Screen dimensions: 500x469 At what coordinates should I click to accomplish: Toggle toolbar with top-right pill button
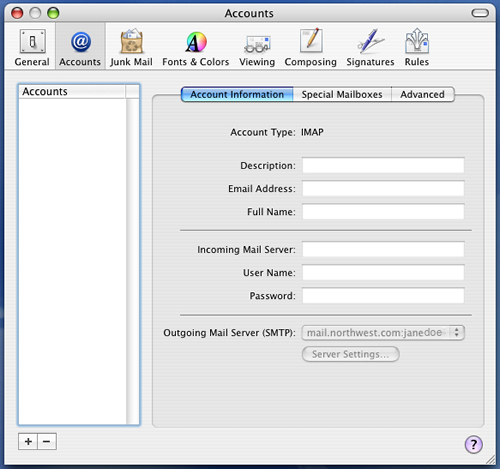pyautogui.click(x=480, y=13)
